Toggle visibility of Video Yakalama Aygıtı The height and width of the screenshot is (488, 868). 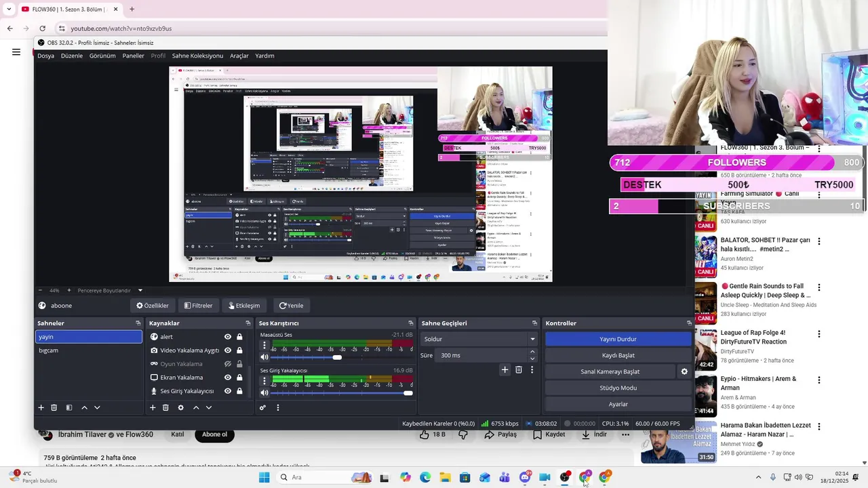[228, 350]
